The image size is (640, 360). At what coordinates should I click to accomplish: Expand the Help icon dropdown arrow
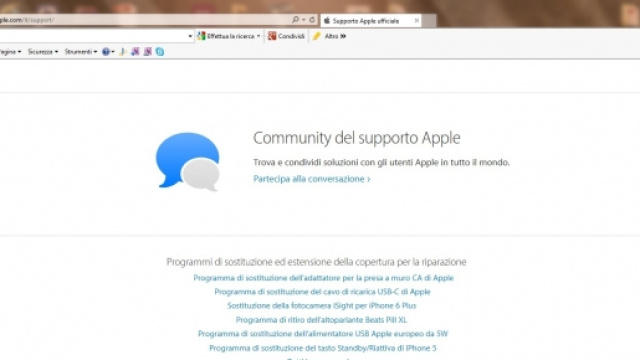[113, 52]
